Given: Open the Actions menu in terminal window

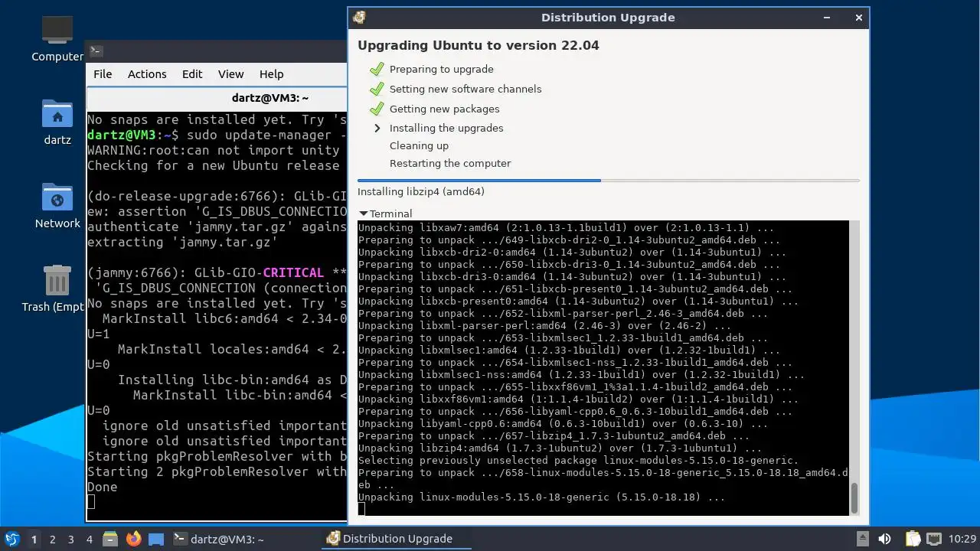Looking at the screenshot, I should (x=147, y=74).
